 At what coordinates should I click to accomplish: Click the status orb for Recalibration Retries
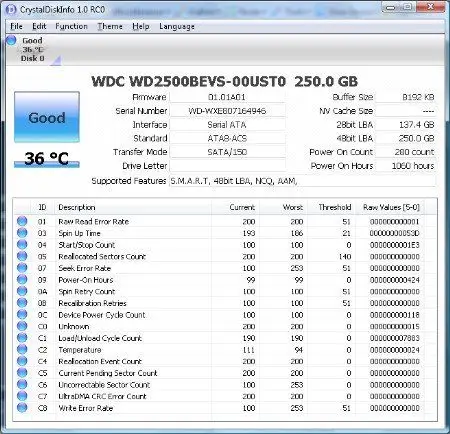pyautogui.click(x=22, y=303)
